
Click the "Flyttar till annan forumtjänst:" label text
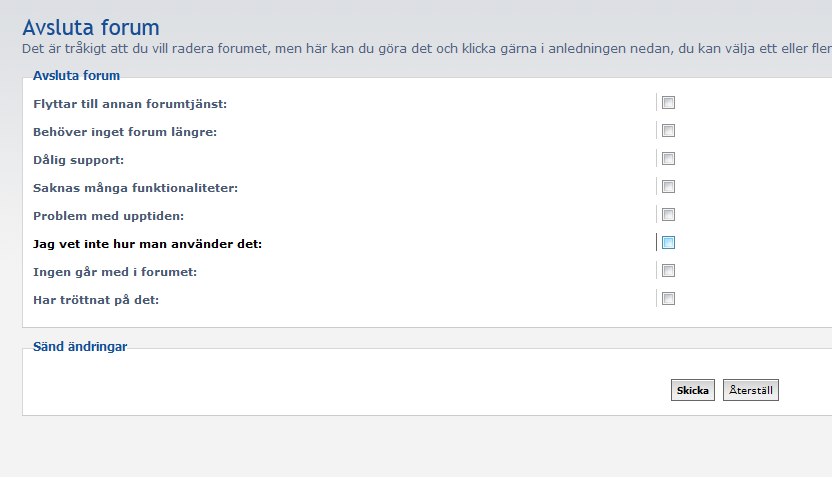tap(130, 104)
